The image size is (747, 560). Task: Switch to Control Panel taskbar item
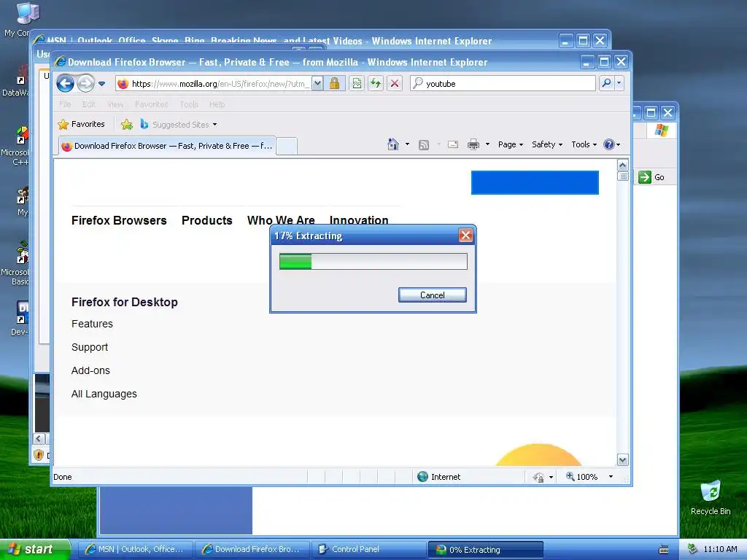(368, 549)
